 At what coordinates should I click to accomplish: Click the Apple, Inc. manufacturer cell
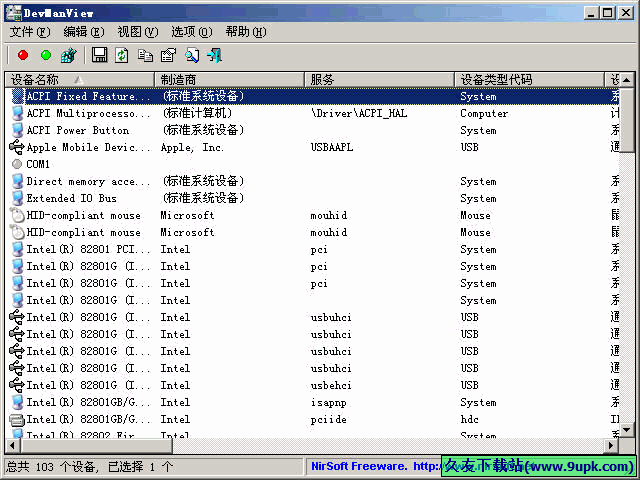point(192,147)
